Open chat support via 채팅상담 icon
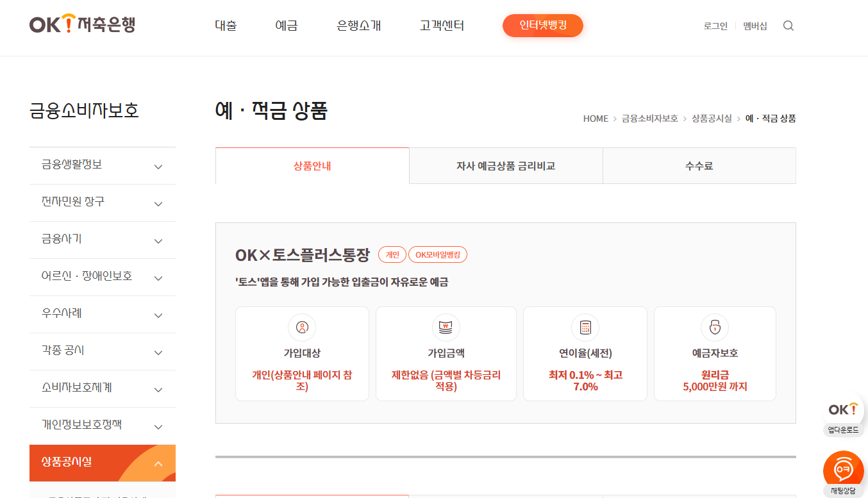This screenshot has width=868, height=498. (843, 469)
